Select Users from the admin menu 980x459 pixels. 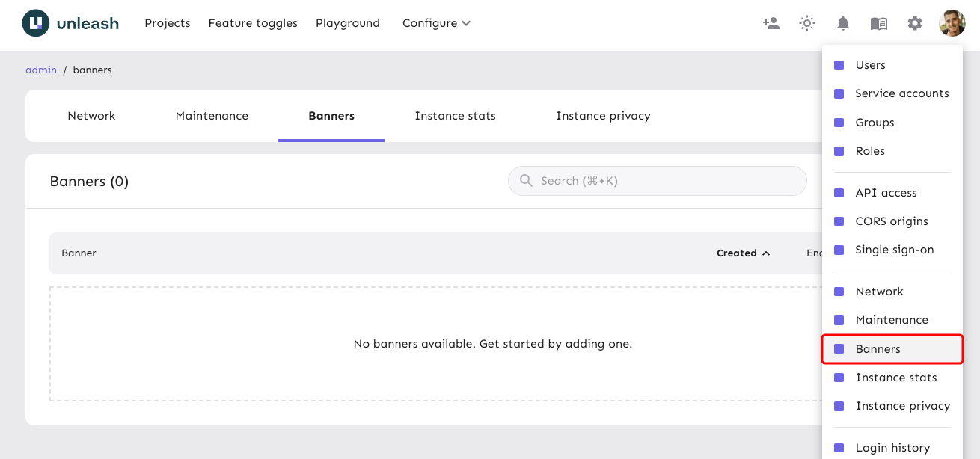870,65
